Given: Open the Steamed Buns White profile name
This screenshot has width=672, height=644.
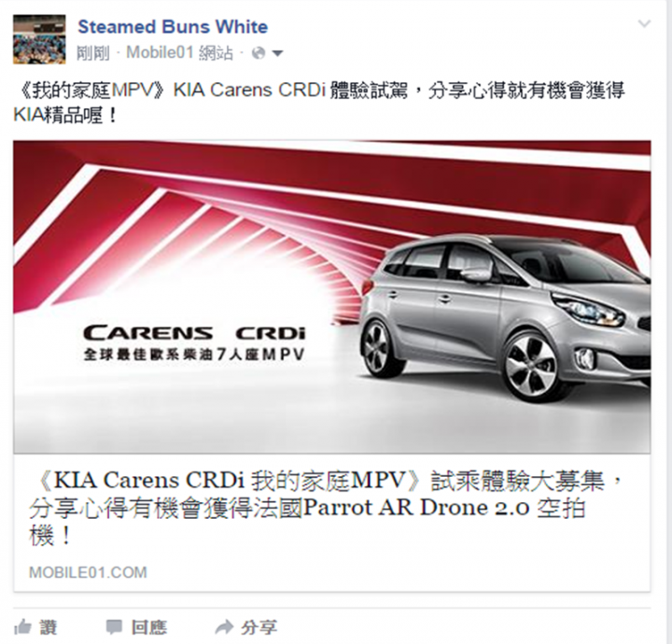Looking at the screenshot, I should [x=173, y=27].
